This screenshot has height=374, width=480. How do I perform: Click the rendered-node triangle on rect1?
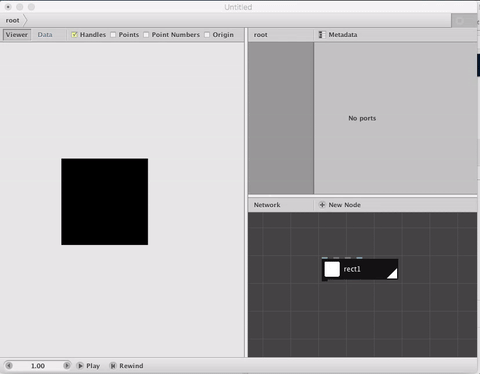(x=393, y=274)
